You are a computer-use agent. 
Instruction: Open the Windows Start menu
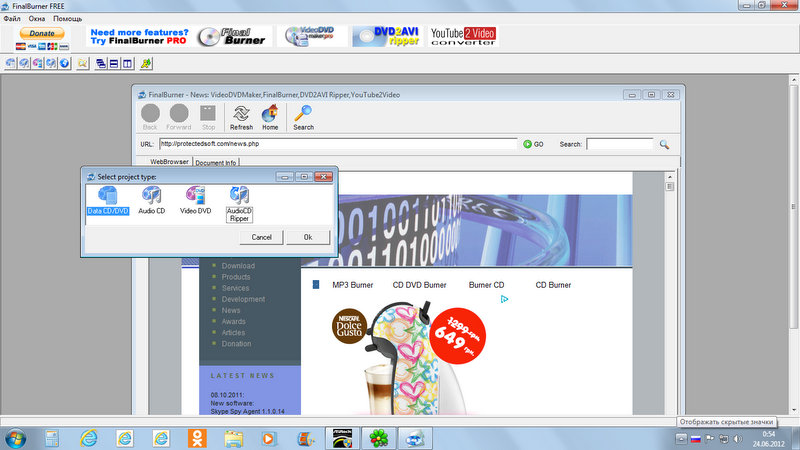pyautogui.click(x=15, y=438)
